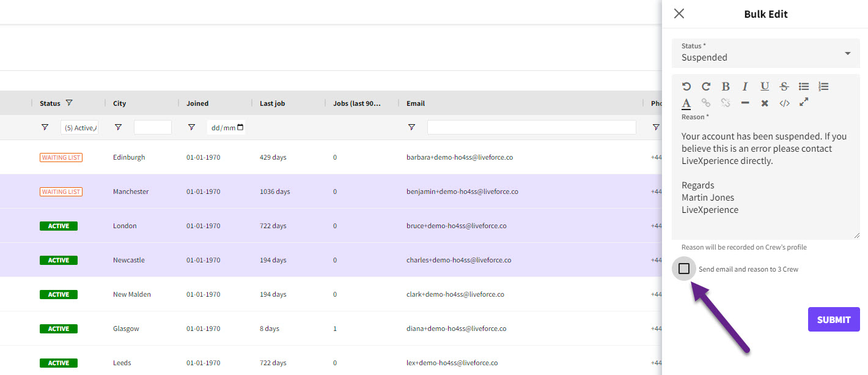Click the Email filter text field
Viewport: 868px width, 375px height.
(531, 127)
